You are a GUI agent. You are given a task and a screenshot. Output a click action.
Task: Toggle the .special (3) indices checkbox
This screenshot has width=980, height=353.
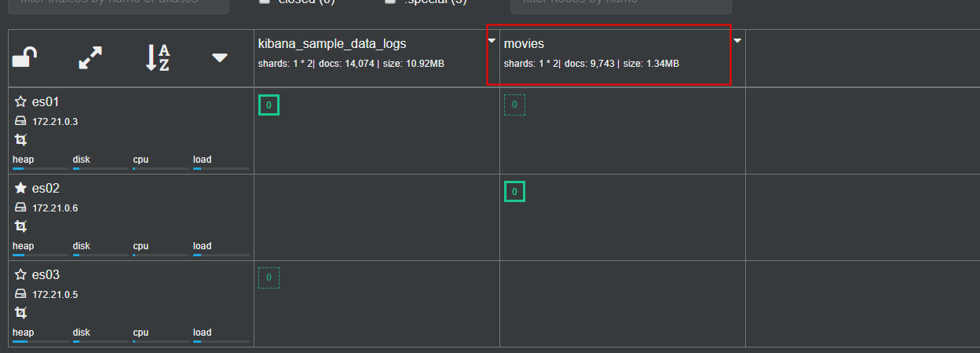[390, 2]
